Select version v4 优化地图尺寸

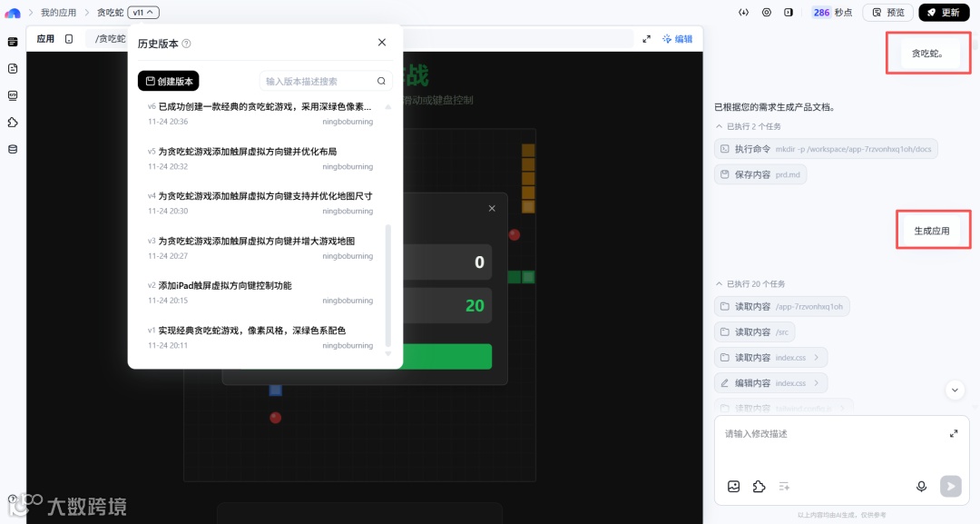(260, 203)
